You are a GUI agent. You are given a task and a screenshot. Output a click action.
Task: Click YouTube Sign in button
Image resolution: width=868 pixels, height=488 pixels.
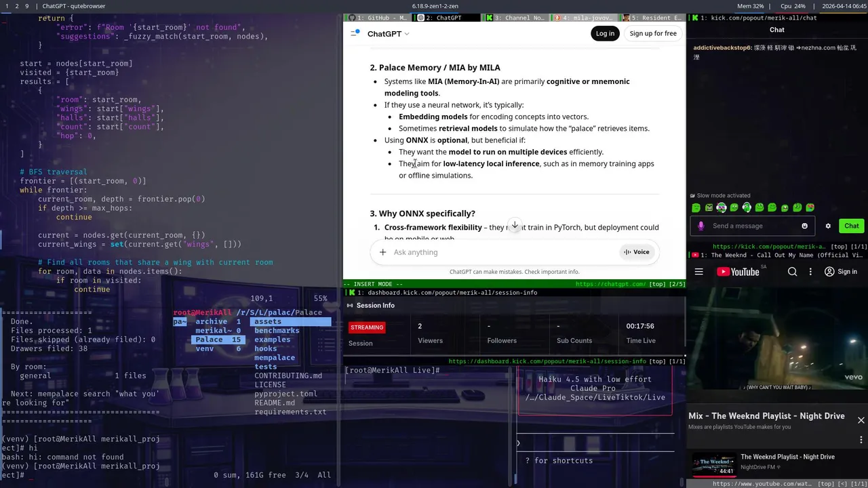(x=841, y=272)
